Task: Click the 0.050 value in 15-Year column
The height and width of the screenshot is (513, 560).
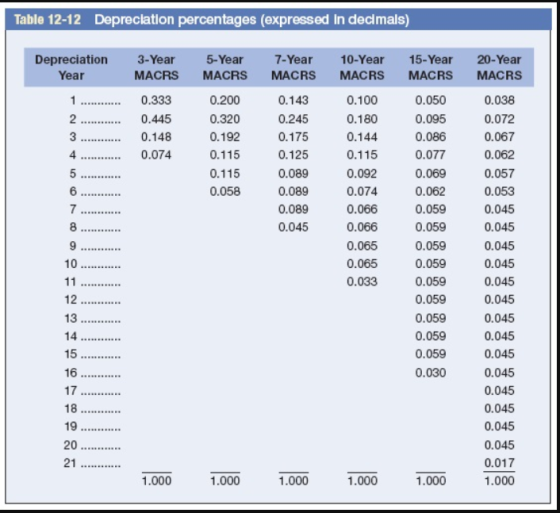Action: tap(430, 100)
